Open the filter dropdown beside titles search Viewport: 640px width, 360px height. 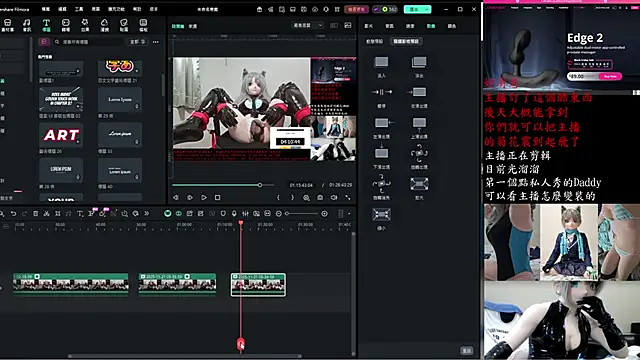pyautogui.click(x=138, y=42)
